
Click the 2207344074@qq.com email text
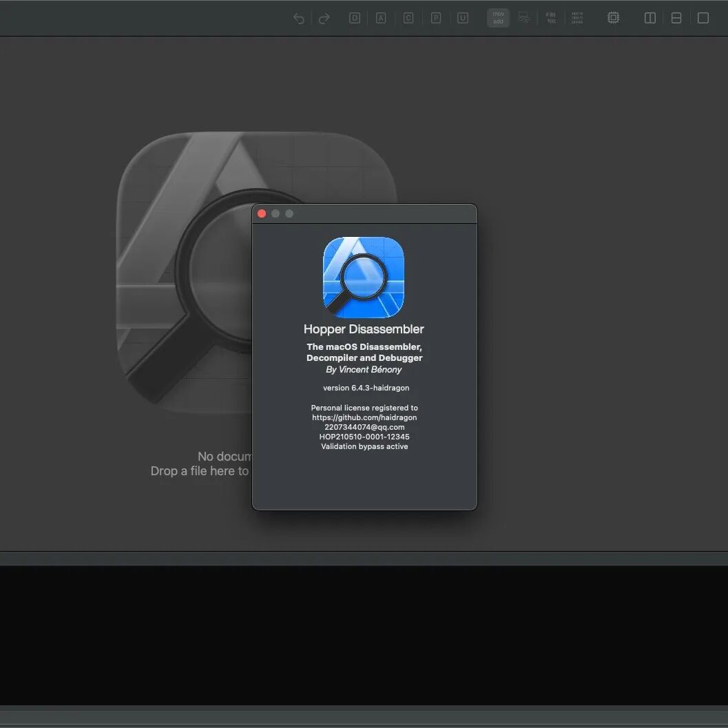tap(364, 427)
